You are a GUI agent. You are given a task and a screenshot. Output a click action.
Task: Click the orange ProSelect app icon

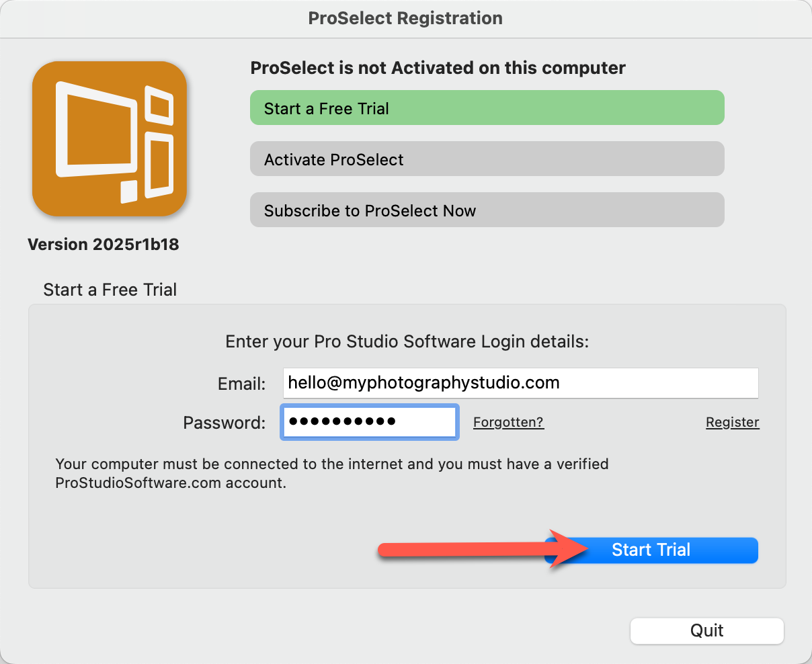point(110,138)
